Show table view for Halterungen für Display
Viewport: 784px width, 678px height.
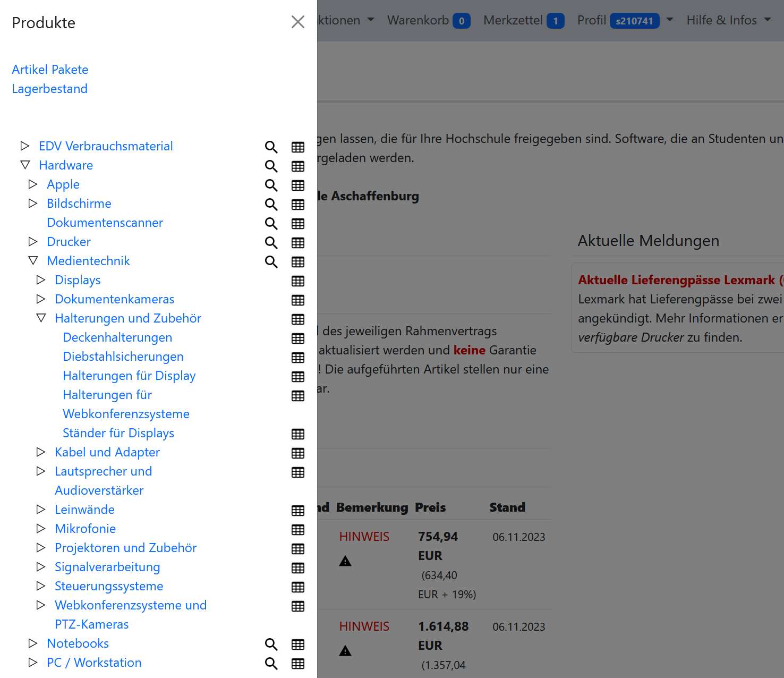(x=298, y=377)
